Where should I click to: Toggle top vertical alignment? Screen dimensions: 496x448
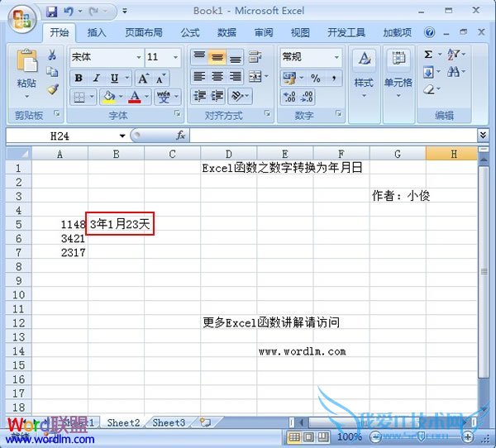(199, 57)
